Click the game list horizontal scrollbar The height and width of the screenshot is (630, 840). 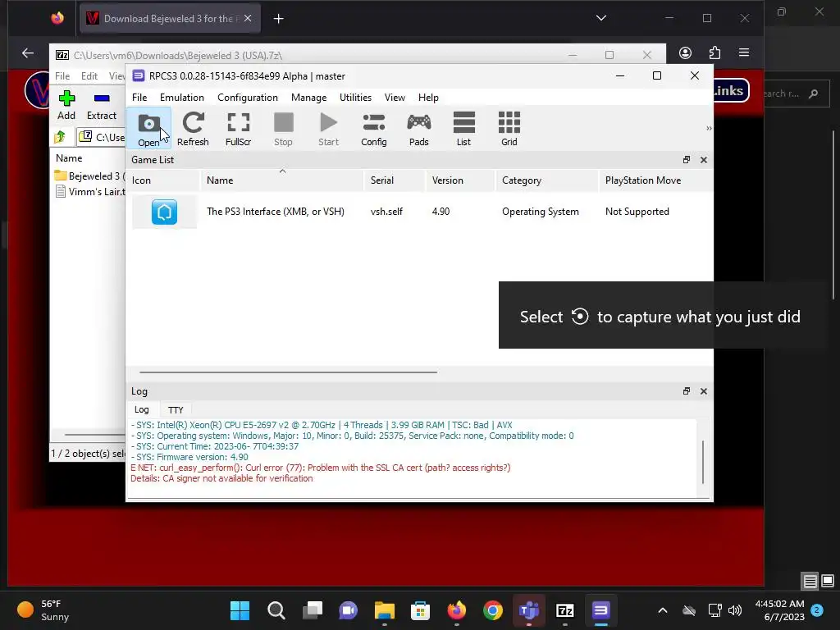288,372
